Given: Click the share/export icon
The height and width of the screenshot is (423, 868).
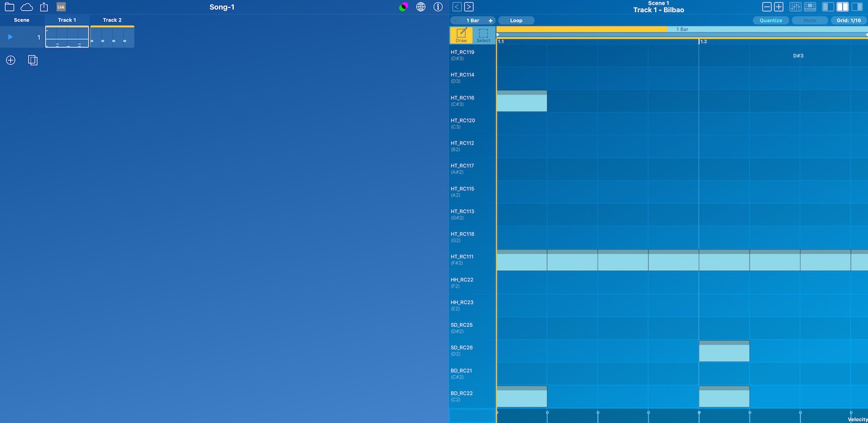Looking at the screenshot, I should tap(44, 7).
